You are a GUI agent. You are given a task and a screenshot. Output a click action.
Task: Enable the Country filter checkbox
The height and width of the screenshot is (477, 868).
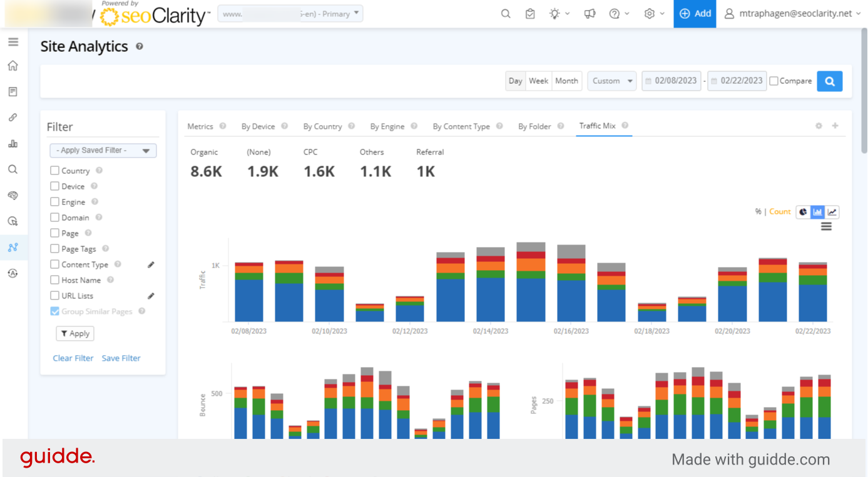(55, 171)
